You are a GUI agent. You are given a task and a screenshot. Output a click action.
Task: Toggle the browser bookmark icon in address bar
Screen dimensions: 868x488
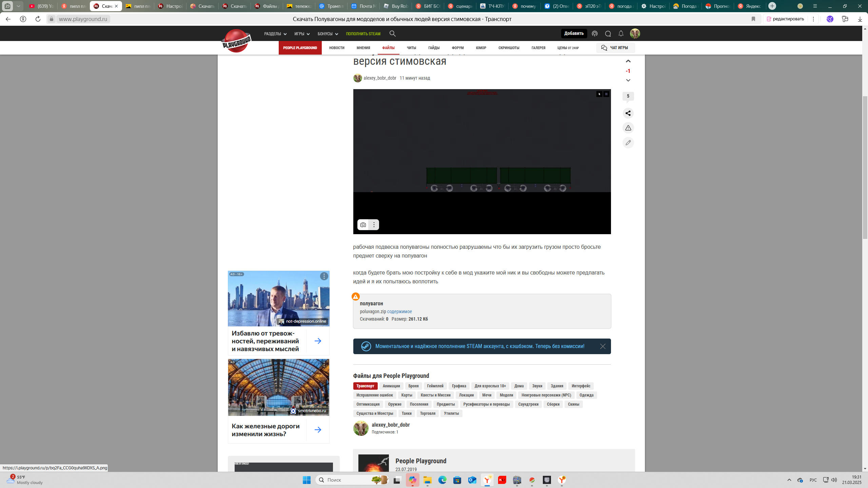coord(753,19)
